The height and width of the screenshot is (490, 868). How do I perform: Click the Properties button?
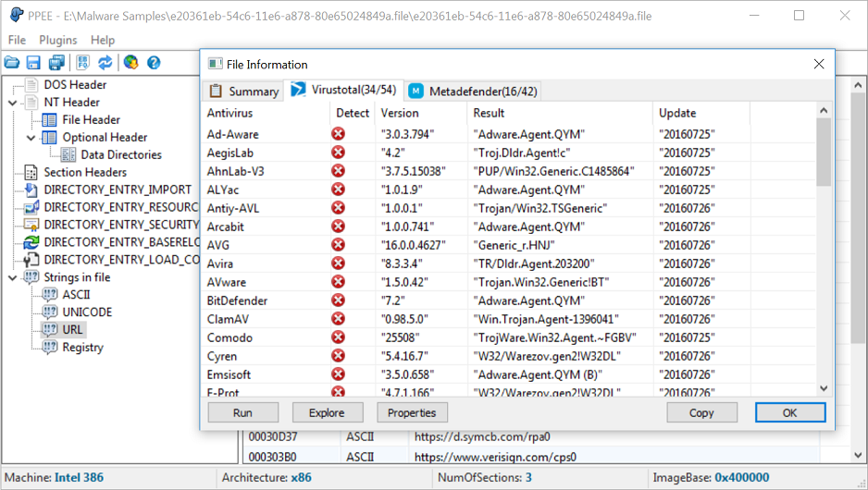click(x=412, y=412)
